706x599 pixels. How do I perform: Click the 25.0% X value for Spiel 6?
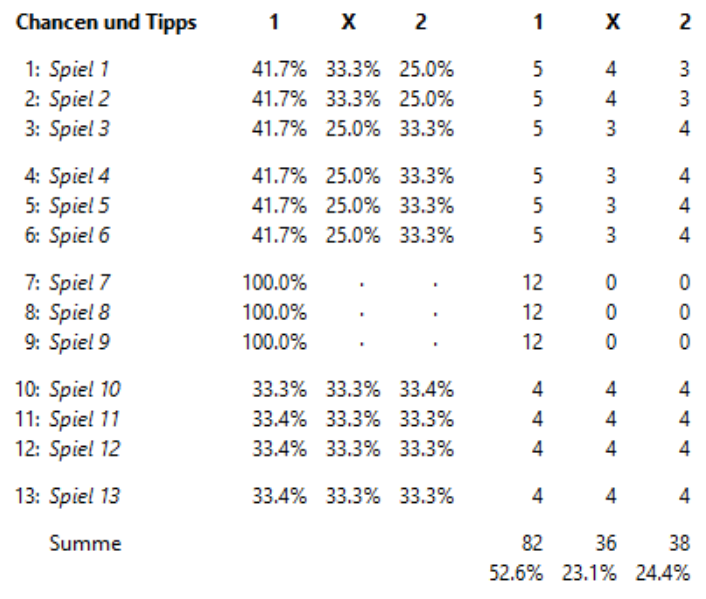(x=353, y=236)
